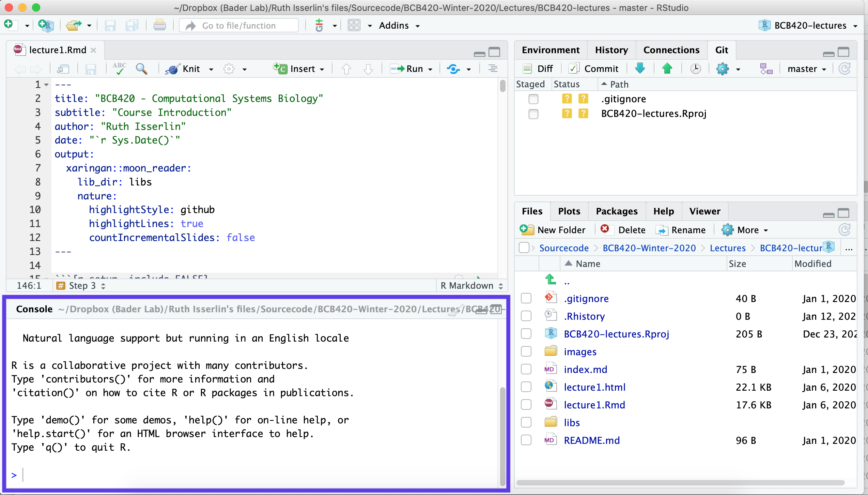
Task: Switch to the Connections tab
Action: point(671,50)
